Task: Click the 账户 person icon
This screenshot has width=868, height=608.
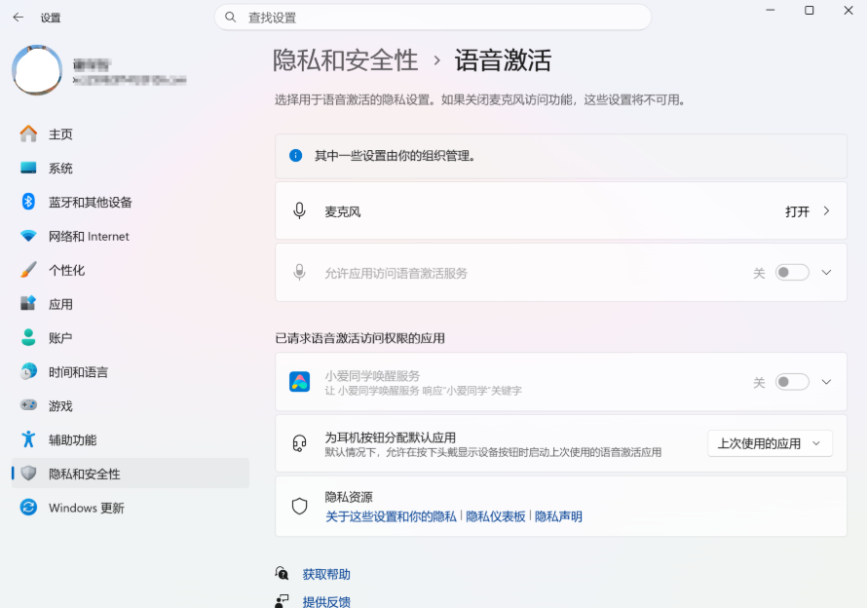Action: click(28, 338)
